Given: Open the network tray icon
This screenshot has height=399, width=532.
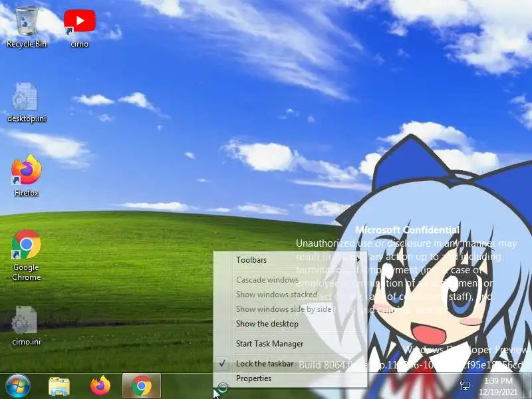Looking at the screenshot, I should coord(465,386).
